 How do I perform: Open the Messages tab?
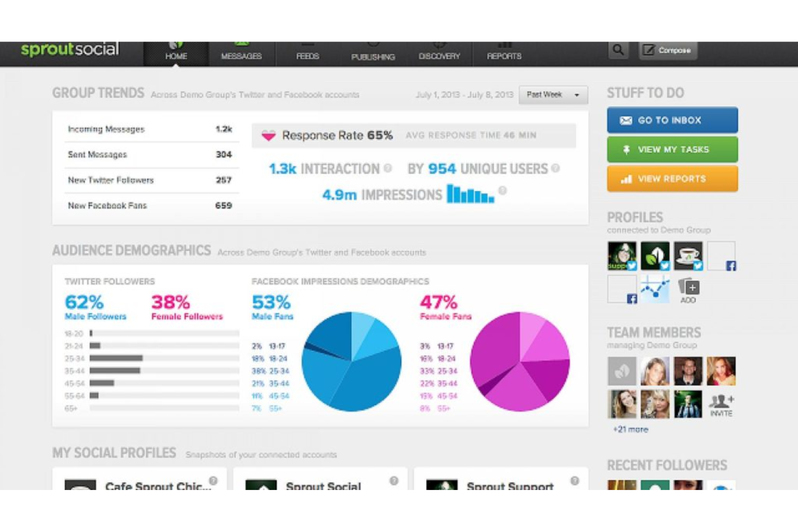[242, 54]
